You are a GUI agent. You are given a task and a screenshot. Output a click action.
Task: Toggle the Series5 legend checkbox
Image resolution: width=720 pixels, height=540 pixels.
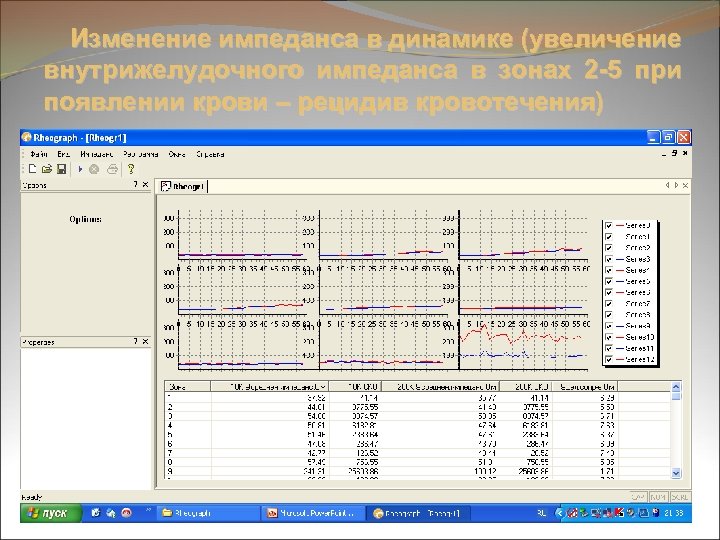coord(609,281)
